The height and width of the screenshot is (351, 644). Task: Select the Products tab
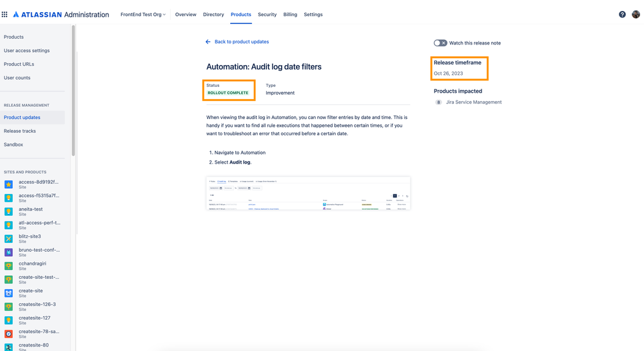click(x=240, y=14)
